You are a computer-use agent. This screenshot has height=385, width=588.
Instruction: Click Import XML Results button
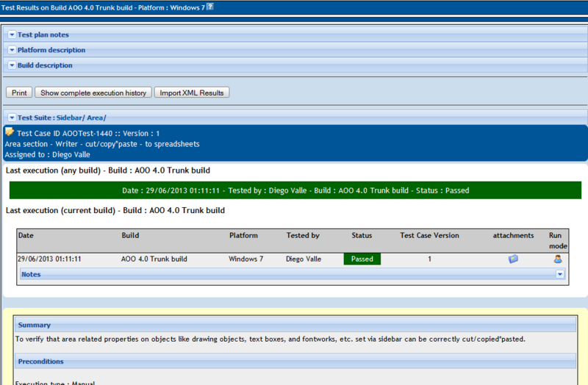(192, 93)
